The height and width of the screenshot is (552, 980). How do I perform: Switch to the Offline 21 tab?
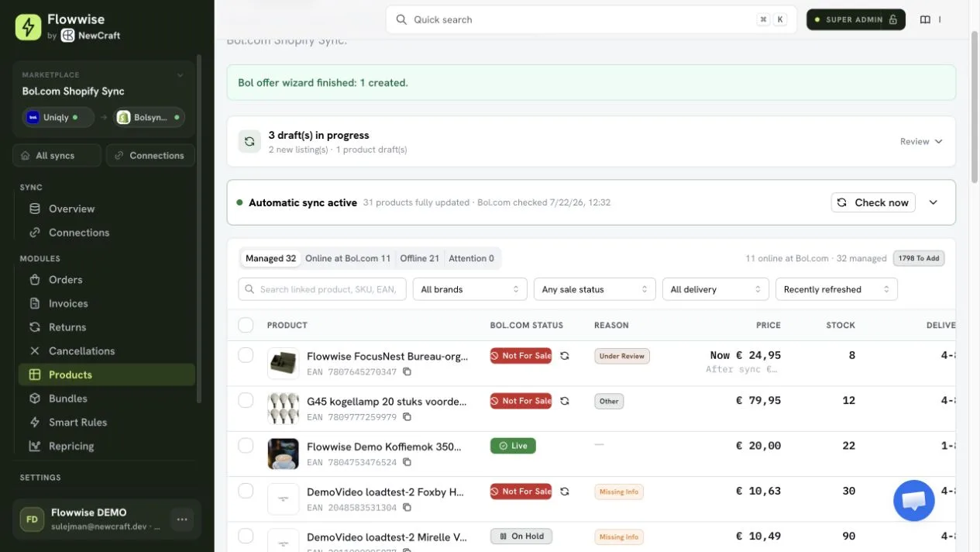[x=419, y=258]
